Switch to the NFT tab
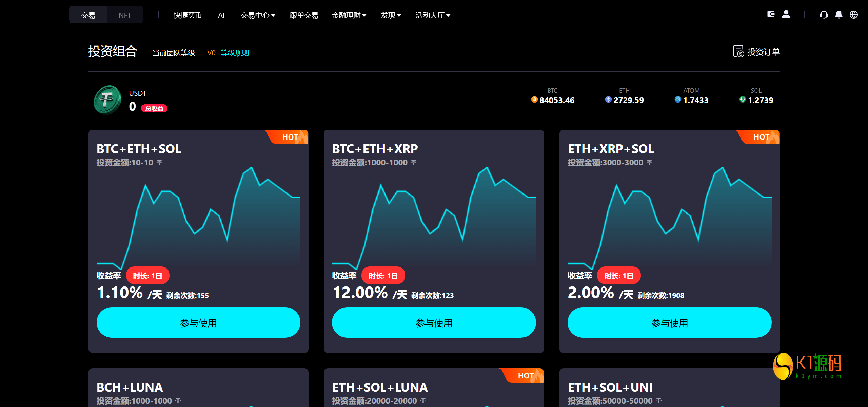 pos(125,15)
